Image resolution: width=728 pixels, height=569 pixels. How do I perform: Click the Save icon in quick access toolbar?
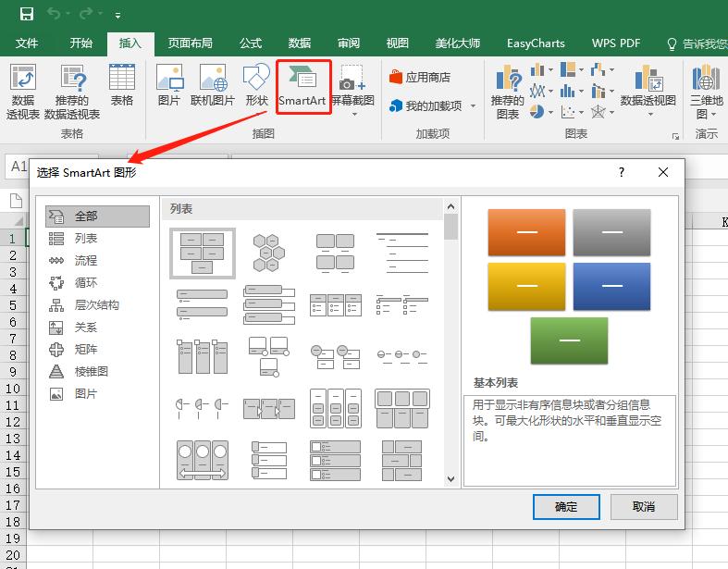[x=26, y=15]
